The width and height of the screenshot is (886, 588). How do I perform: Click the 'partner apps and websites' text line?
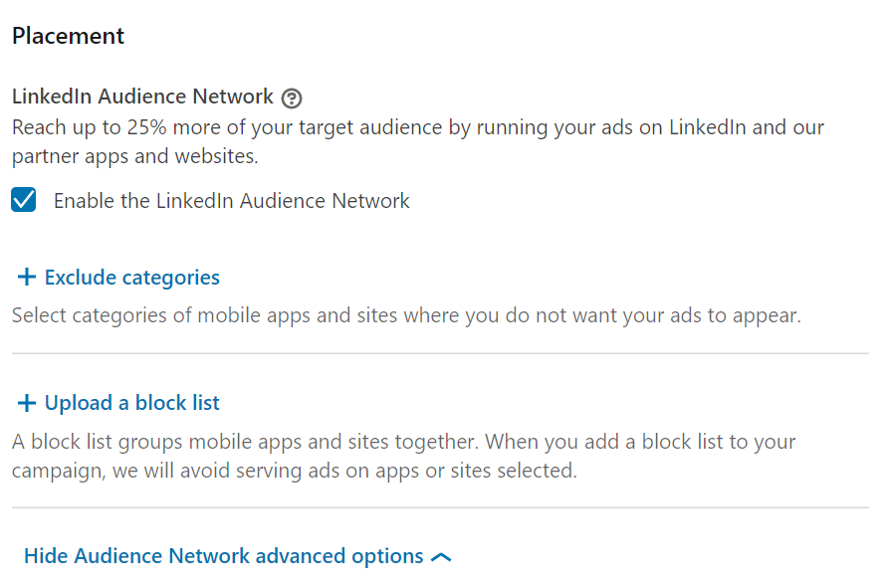point(135,156)
